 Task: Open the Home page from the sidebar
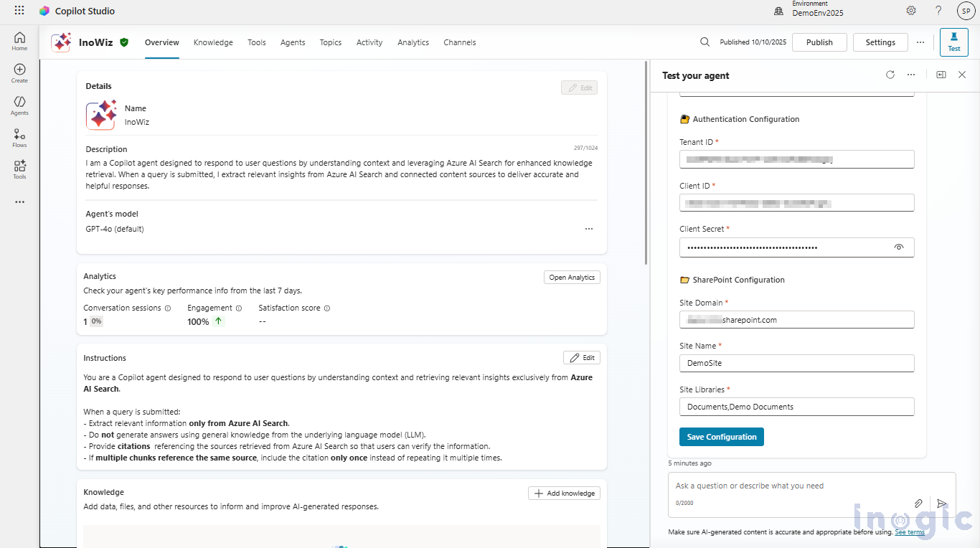click(x=19, y=39)
